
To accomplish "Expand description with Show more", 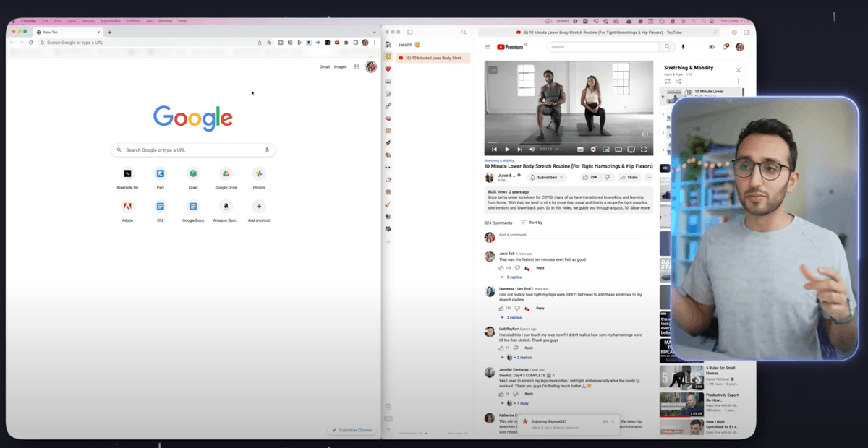I will click(x=640, y=208).
